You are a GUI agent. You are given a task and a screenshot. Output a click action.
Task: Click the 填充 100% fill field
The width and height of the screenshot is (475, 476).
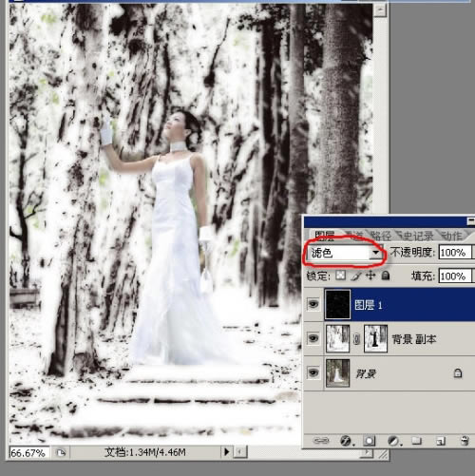tap(454, 276)
